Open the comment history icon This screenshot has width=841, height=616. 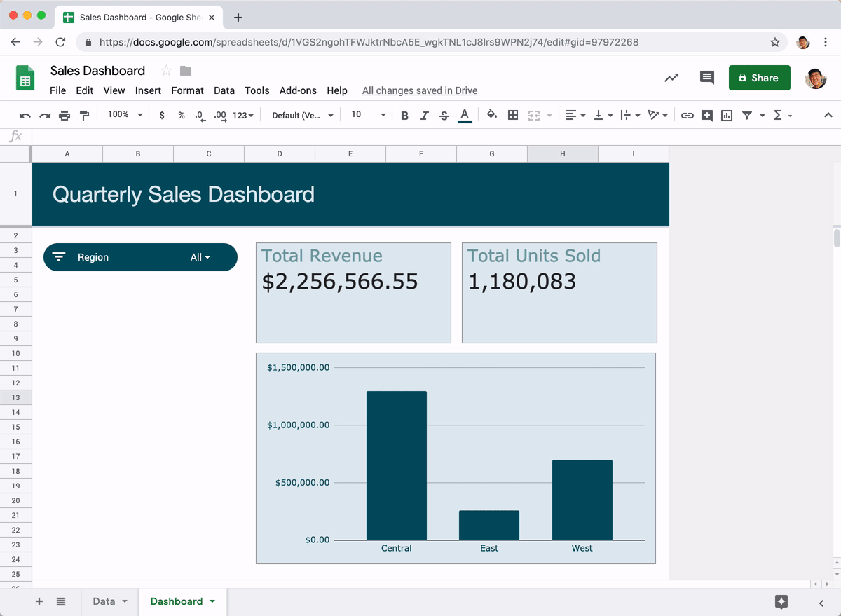point(707,78)
